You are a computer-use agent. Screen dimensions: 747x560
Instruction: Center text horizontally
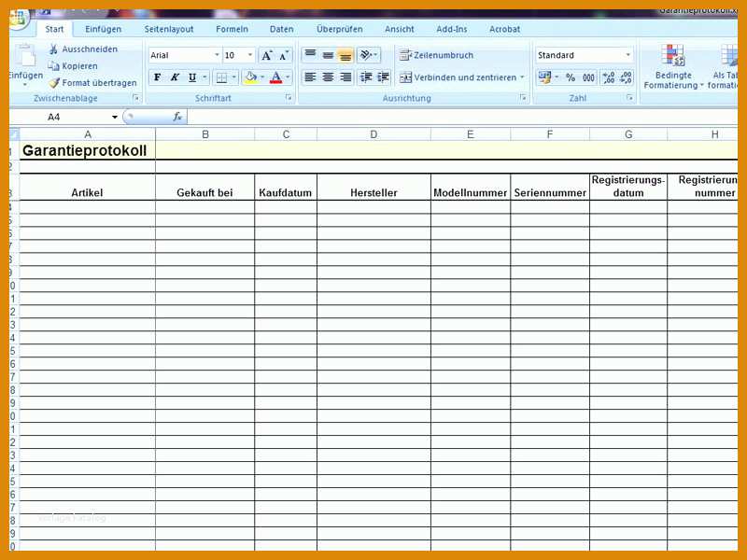pyautogui.click(x=328, y=77)
